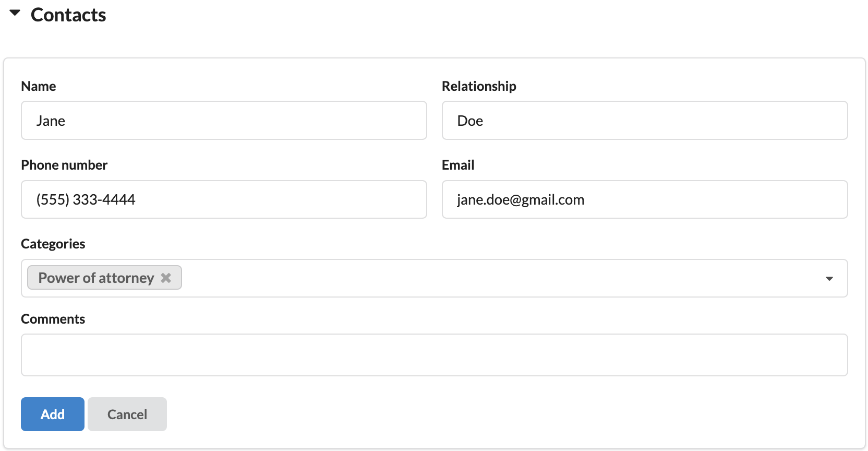Focus the Name field containing Jane
868x451 pixels.
pos(224,121)
